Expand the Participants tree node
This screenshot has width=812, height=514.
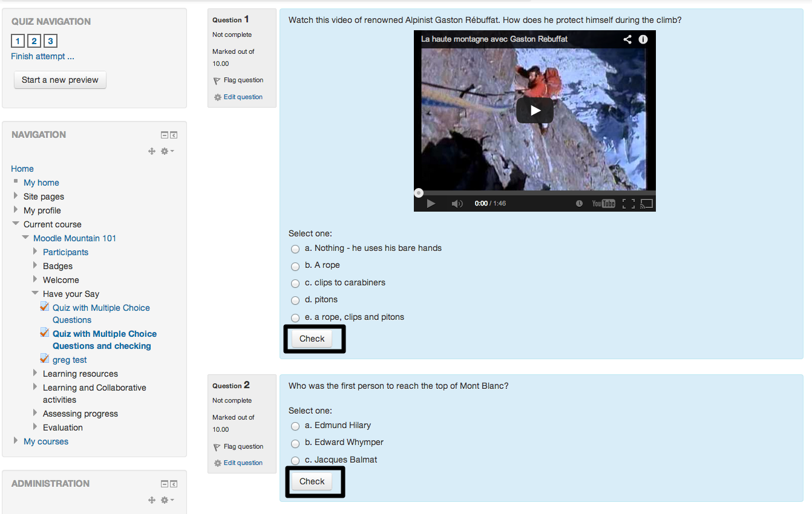35,252
